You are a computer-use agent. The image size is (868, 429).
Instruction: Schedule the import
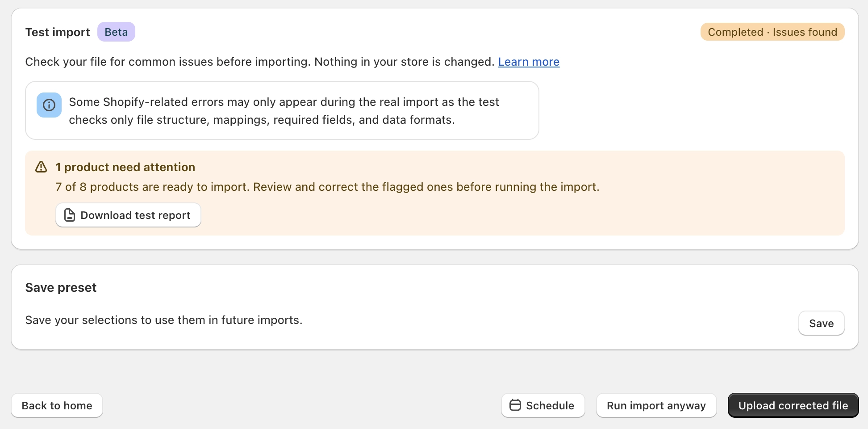pos(543,405)
